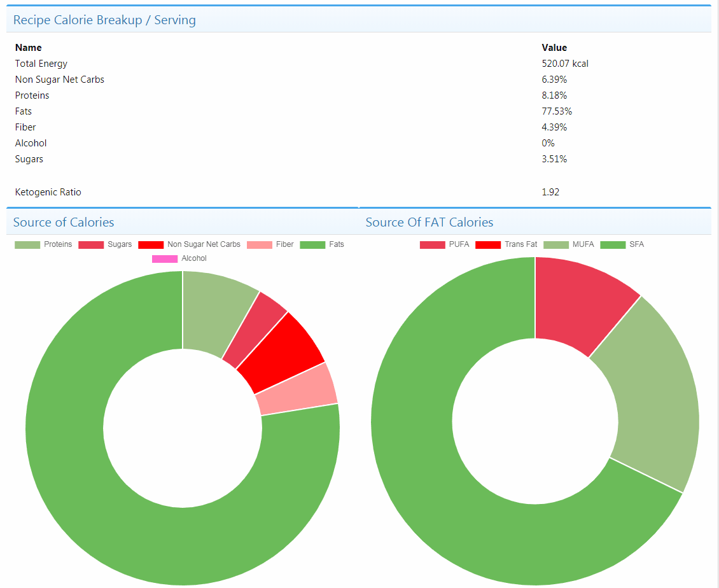Click the Source Of FAT Calories heading
719x588 pixels.
[x=429, y=223]
